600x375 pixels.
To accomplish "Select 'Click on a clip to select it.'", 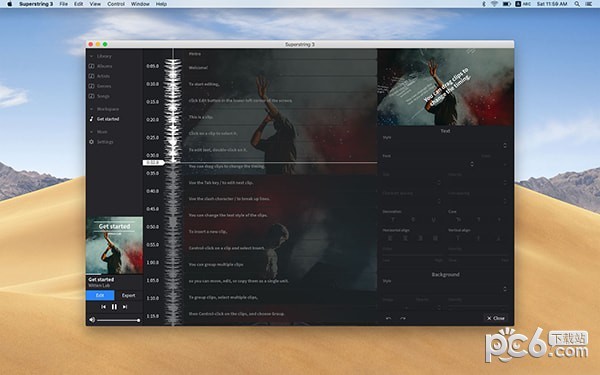I will [213, 134].
